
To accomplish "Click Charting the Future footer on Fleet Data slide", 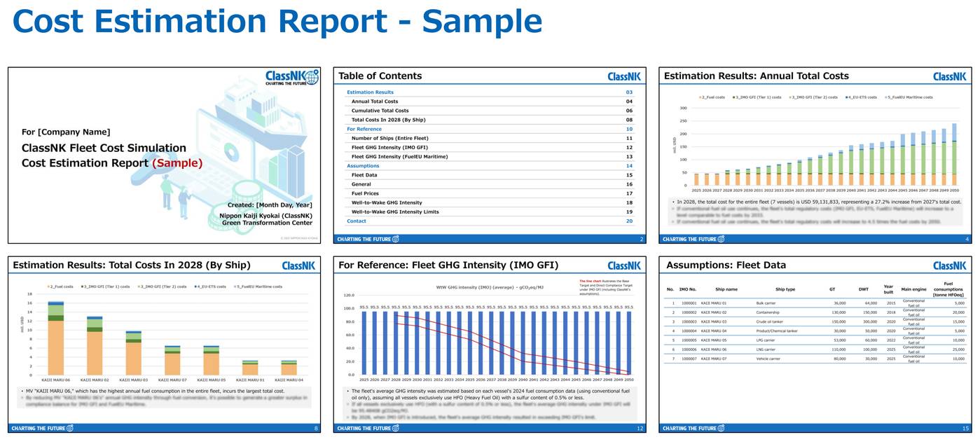I will (x=693, y=428).
